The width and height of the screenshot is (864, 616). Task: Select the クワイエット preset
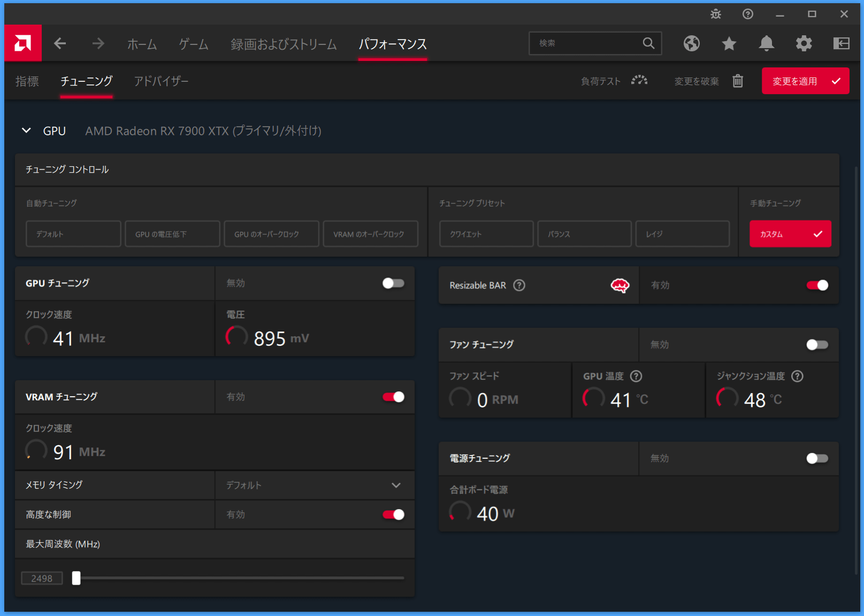point(486,234)
